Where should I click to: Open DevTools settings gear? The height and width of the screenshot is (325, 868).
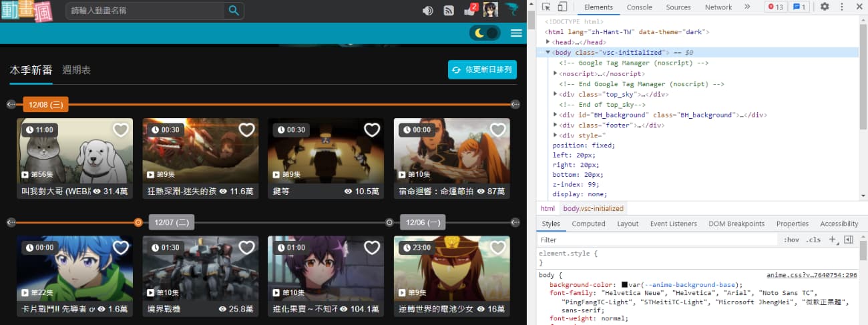click(x=825, y=7)
